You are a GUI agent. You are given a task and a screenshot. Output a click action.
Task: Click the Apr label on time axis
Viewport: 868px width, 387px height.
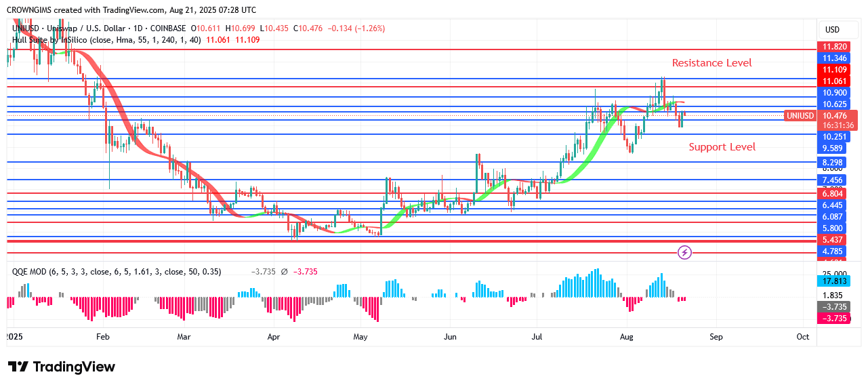[x=274, y=337]
